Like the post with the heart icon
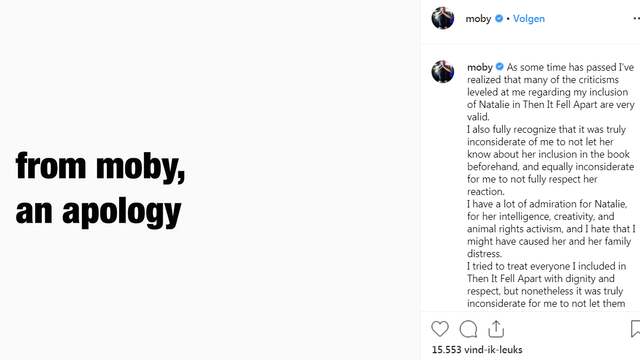This screenshot has height=360, width=640. point(440,329)
